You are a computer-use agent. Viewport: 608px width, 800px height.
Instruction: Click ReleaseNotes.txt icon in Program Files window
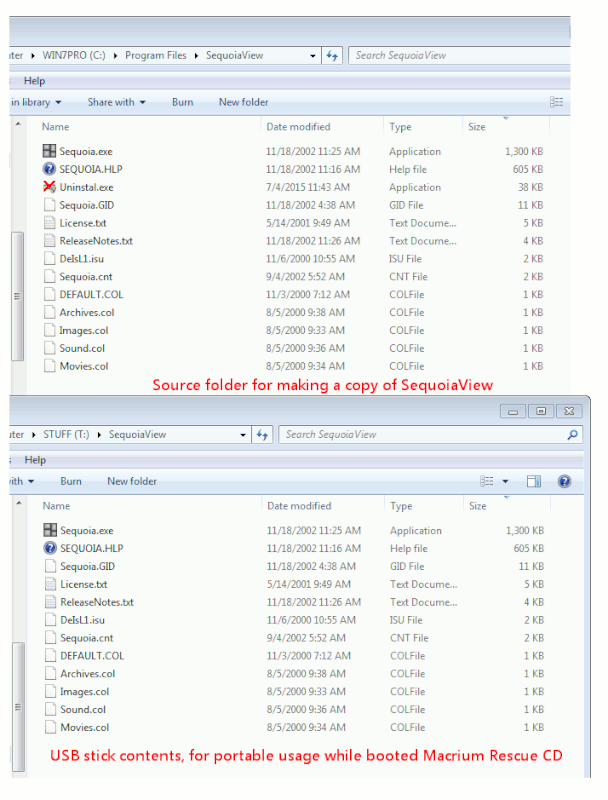pyautogui.click(x=49, y=240)
